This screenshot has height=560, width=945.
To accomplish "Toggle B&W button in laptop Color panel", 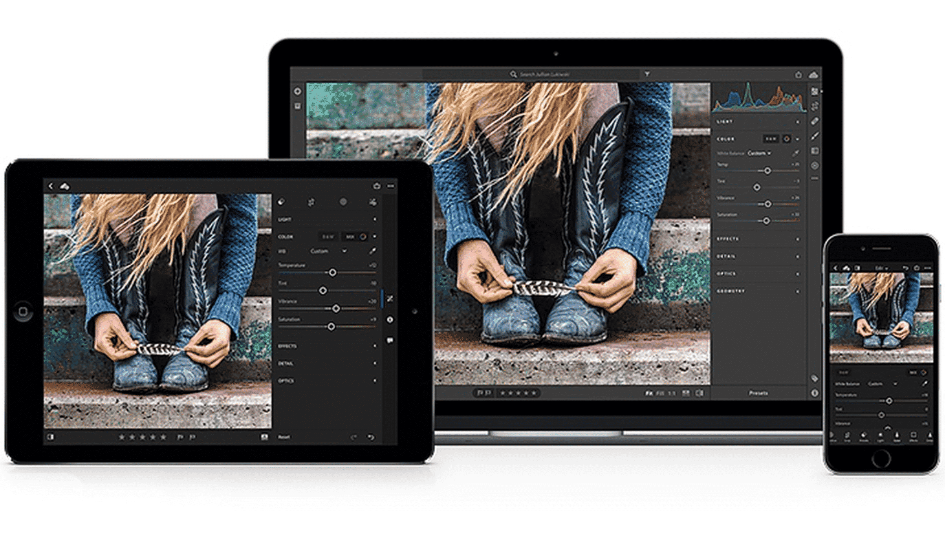I will 770,139.
